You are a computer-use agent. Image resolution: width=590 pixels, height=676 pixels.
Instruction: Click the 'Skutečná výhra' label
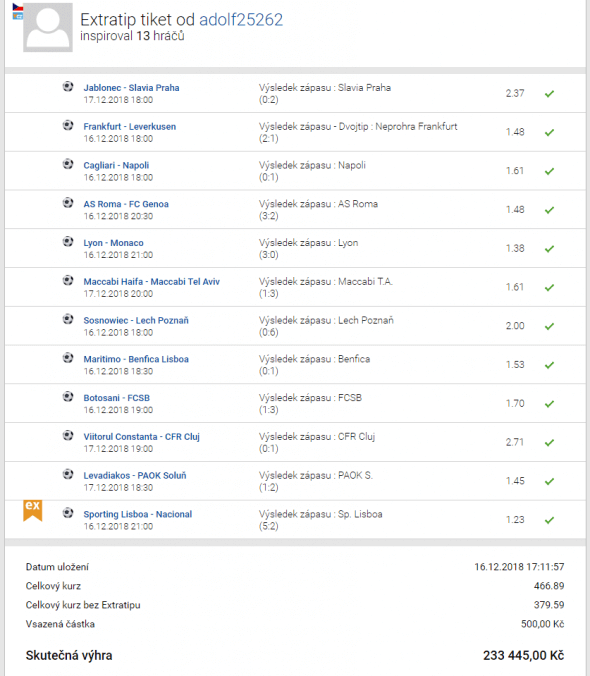69,656
